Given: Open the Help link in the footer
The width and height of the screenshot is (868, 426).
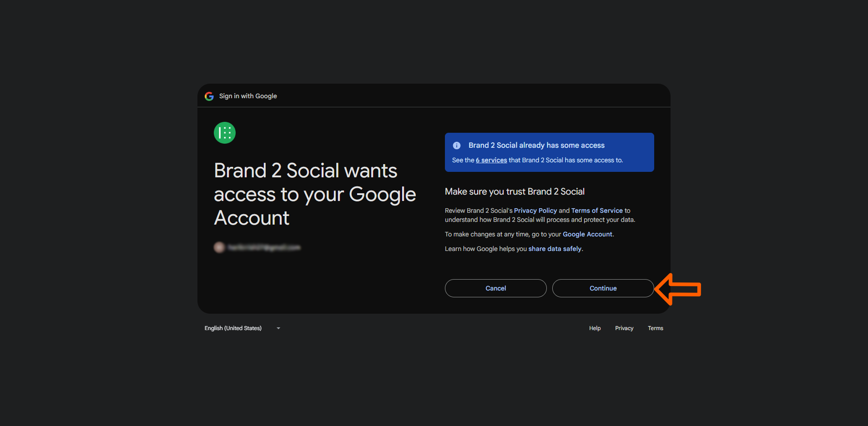Looking at the screenshot, I should click(594, 328).
